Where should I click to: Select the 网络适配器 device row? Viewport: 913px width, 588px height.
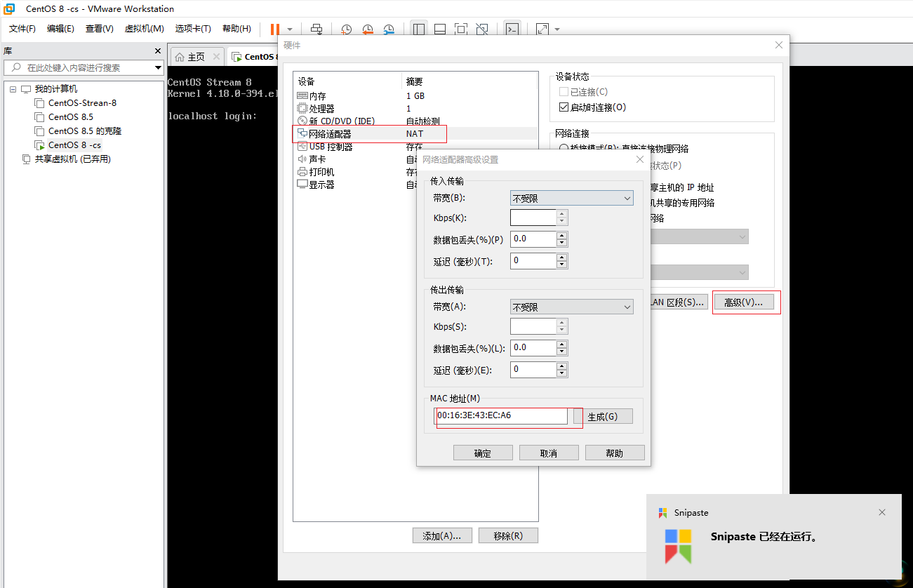(x=415, y=134)
